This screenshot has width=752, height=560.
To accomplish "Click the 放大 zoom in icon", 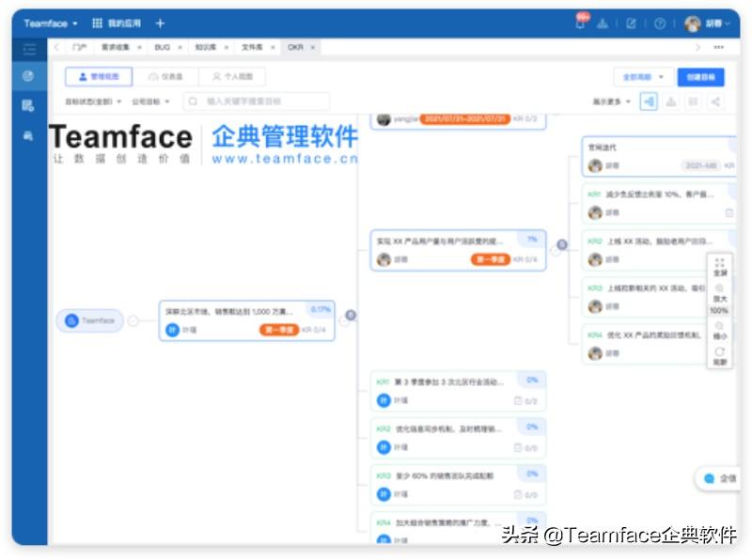I will click(719, 288).
